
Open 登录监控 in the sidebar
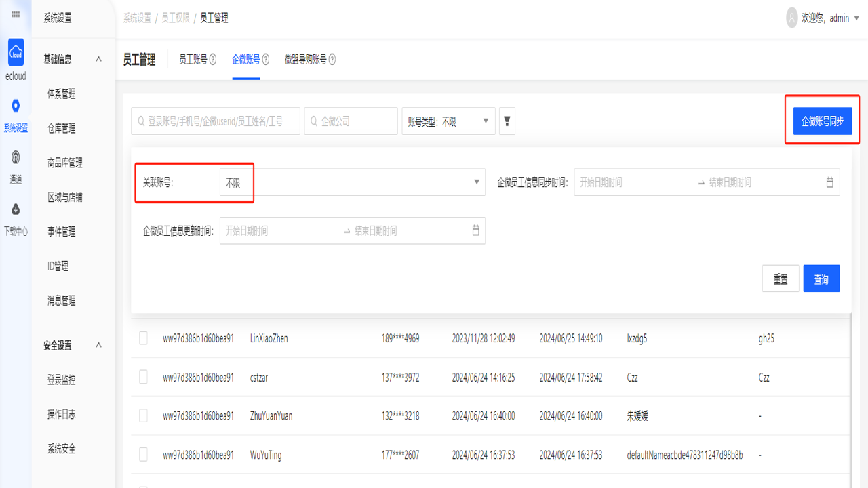pos(62,380)
